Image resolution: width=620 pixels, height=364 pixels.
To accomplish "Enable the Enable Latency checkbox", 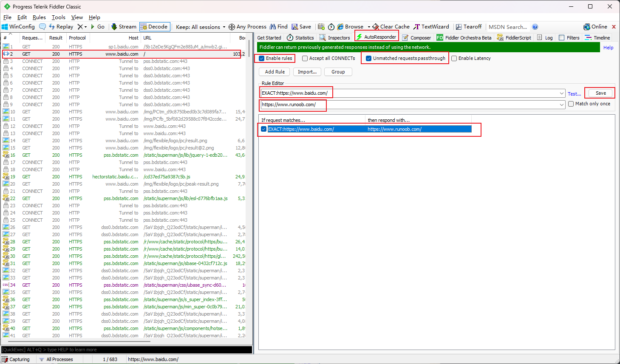I will (x=454, y=59).
